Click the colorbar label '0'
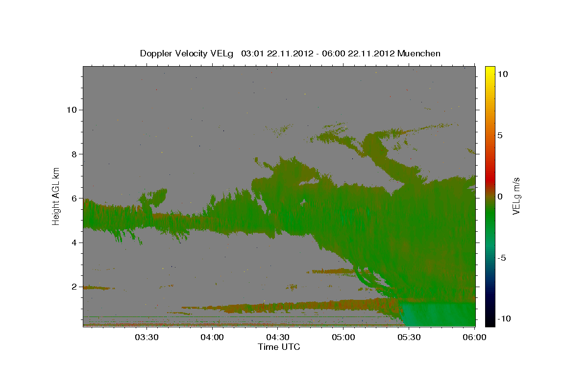Viewport: 588px width, 392px height. click(x=500, y=196)
